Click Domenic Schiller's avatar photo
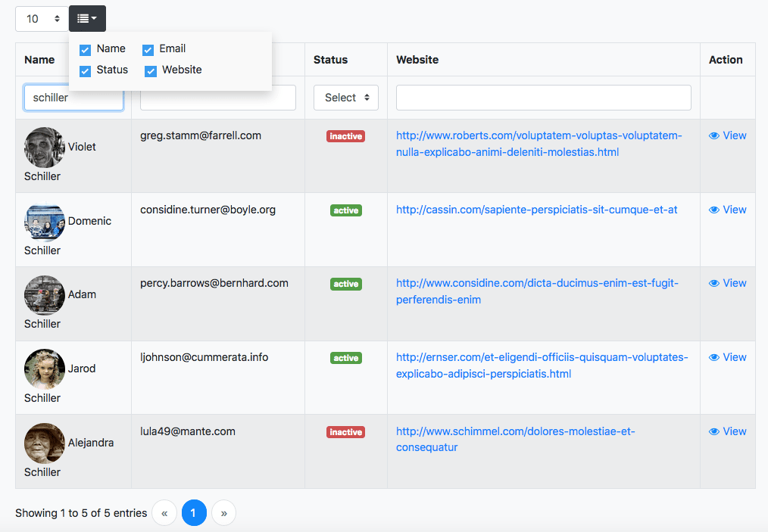Screen dimensions: 768x532 45,221
